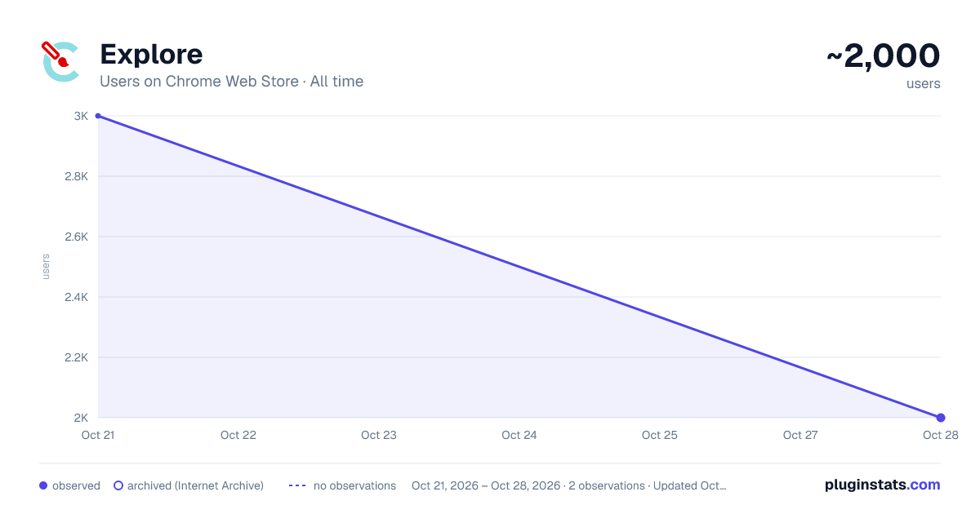980x514 pixels.
Task: Click the 2.2K y-axis label
Action: point(76,357)
